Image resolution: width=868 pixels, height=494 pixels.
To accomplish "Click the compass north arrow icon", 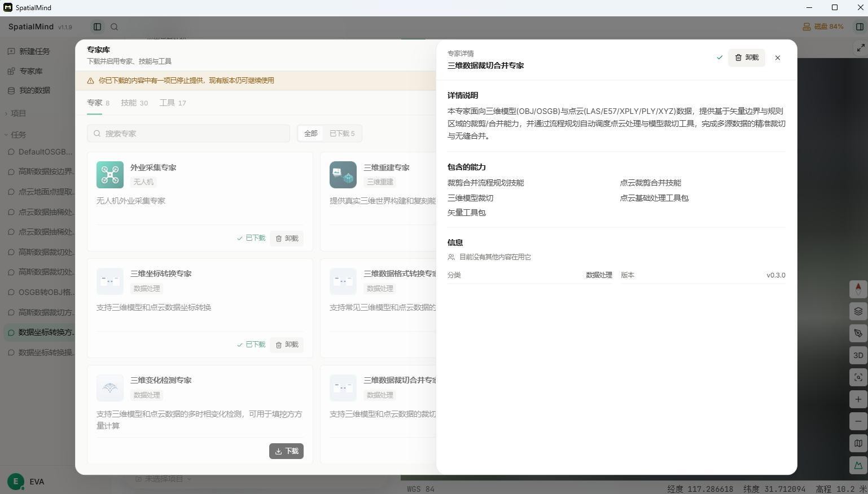I will [x=858, y=289].
